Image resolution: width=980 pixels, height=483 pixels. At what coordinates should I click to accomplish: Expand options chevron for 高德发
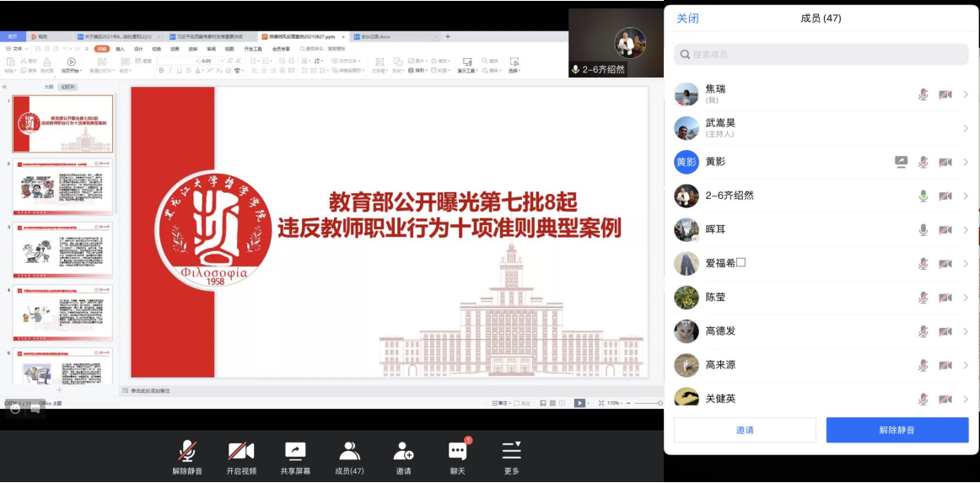(965, 331)
